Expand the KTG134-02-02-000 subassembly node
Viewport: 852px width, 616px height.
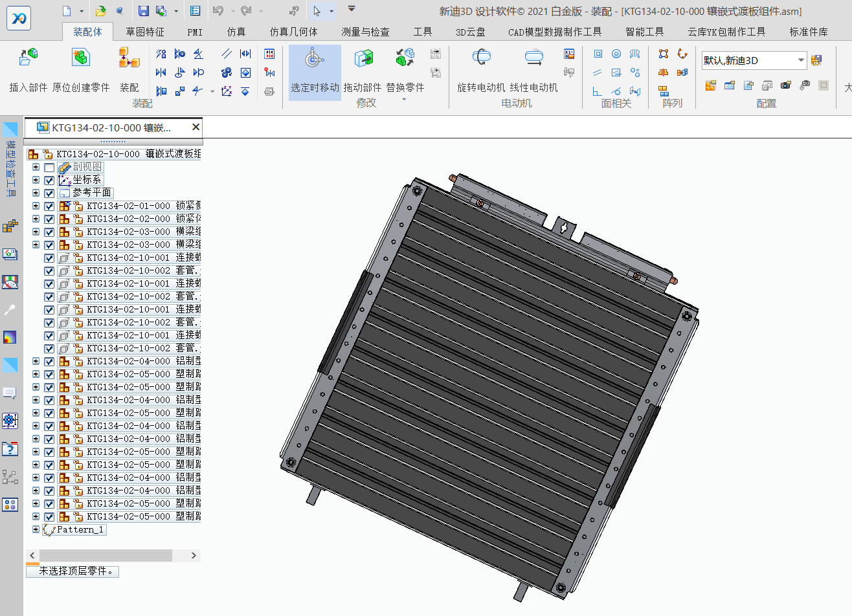(x=36, y=219)
